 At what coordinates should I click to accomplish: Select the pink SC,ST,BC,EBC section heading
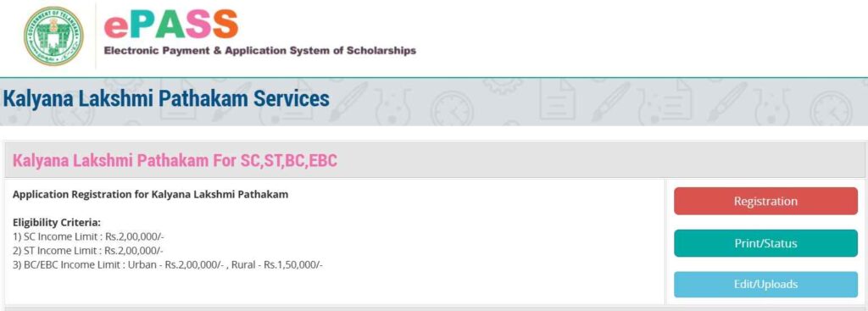(175, 161)
